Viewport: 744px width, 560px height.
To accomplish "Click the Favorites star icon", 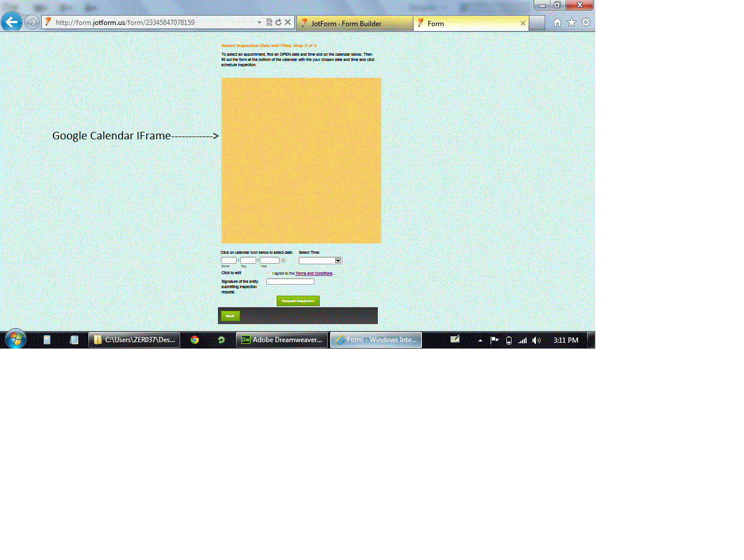I will pos(571,23).
